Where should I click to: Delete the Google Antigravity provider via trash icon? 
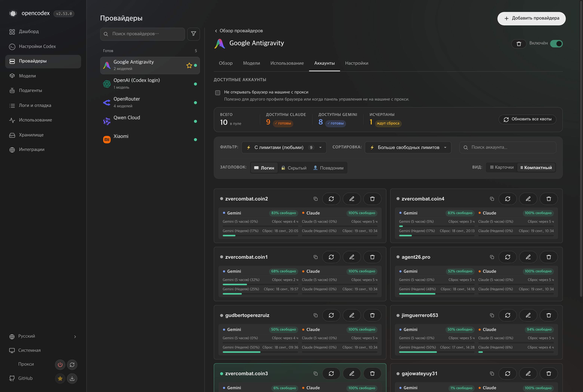pyautogui.click(x=519, y=44)
